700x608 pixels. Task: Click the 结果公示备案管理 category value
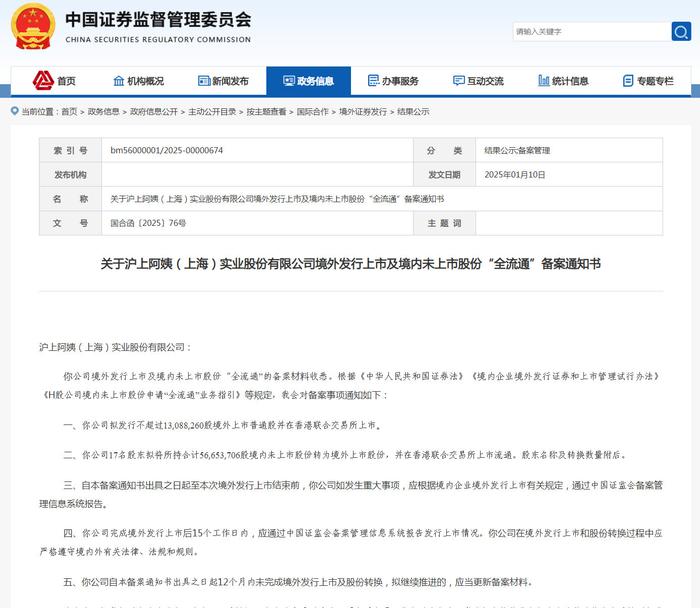click(x=517, y=150)
